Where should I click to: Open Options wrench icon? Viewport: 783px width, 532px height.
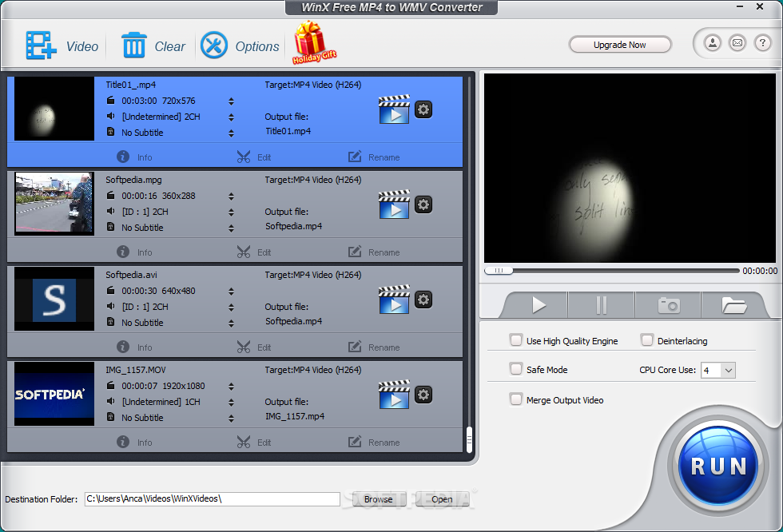(214, 46)
